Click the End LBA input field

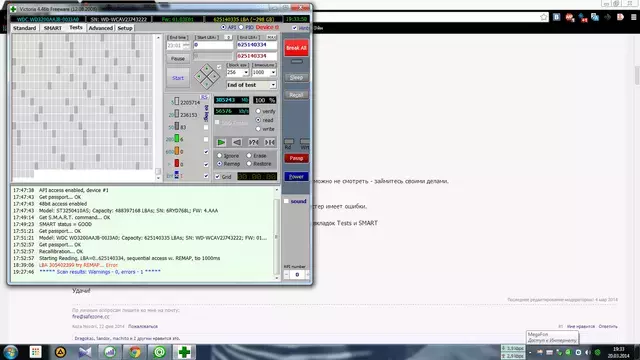(x=256, y=45)
